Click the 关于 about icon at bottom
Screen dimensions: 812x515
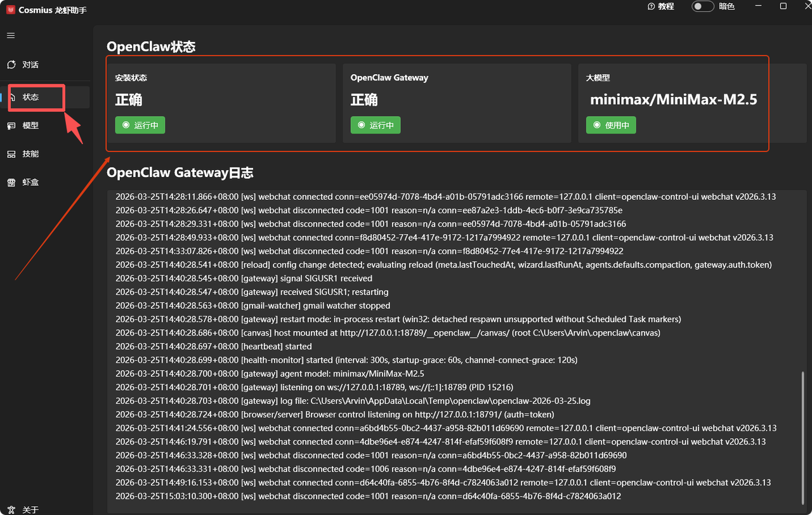[x=11, y=509]
